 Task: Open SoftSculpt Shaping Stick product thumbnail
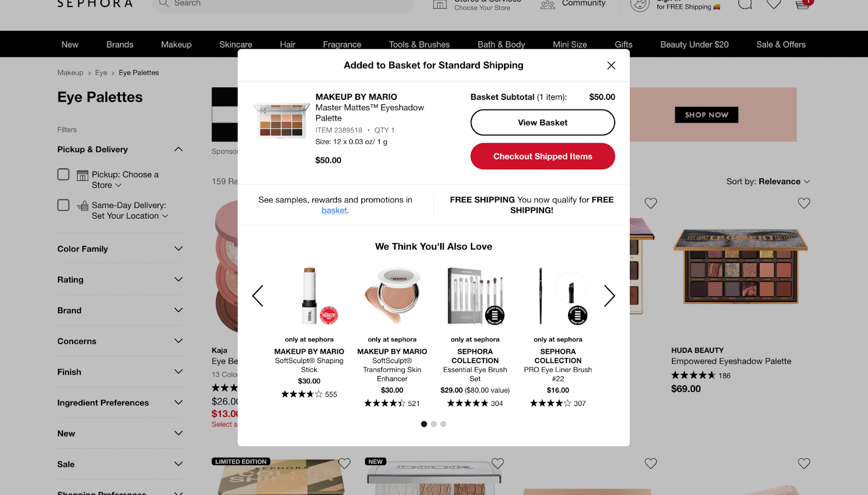coord(310,296)
